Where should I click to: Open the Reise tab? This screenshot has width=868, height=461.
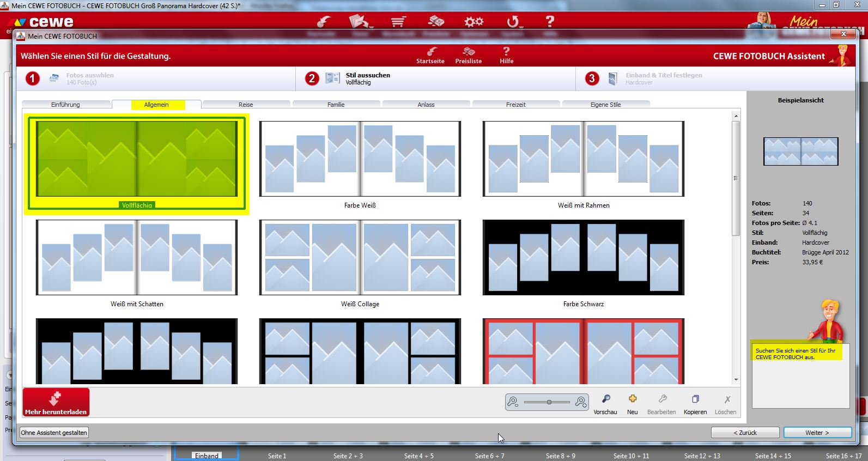[246, 104]
